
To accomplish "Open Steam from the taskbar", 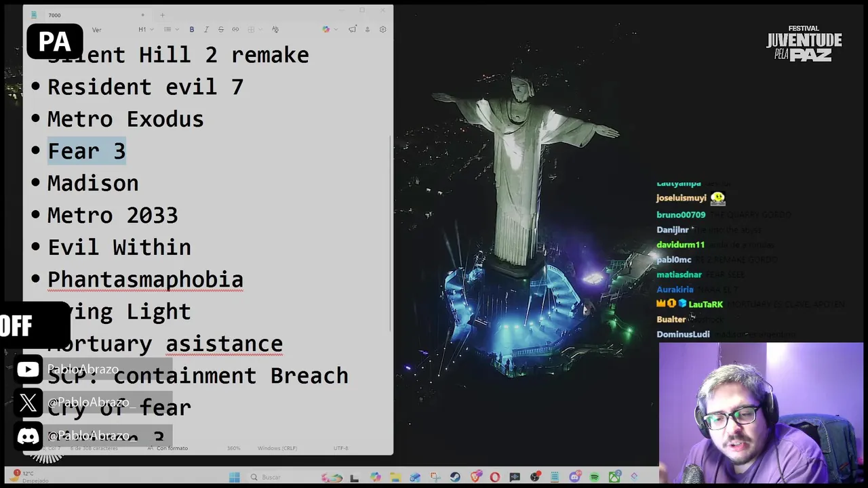I will [x=455, y=477].
